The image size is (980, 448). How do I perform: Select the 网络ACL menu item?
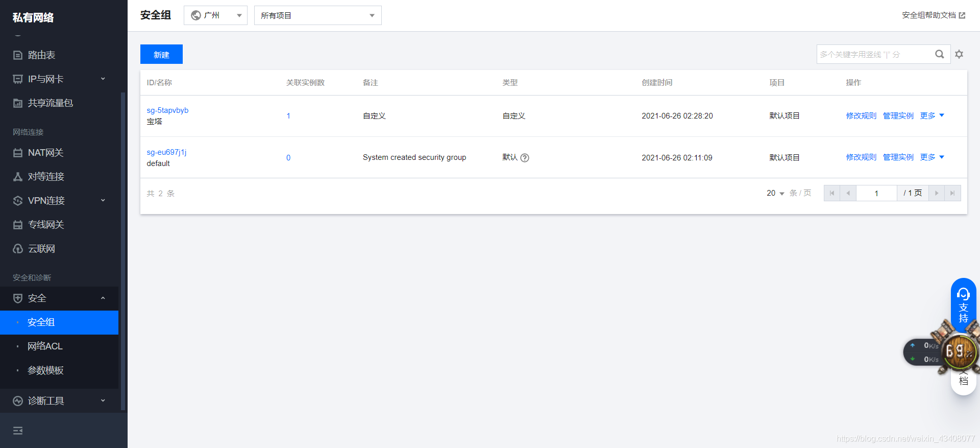pos(59,346)
